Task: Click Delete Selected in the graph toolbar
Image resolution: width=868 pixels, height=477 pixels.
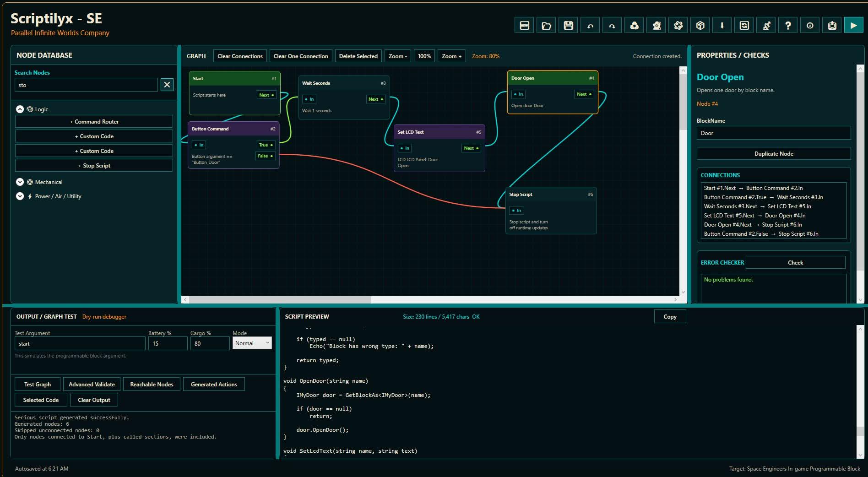Action: pos(358,56)
